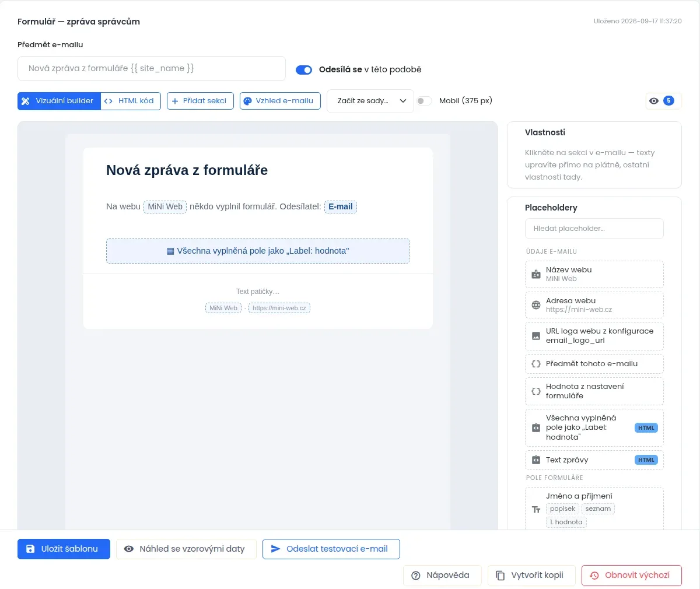Toggle the Odesílá se switch
700x589 pixels.
(x=304, y=70)
